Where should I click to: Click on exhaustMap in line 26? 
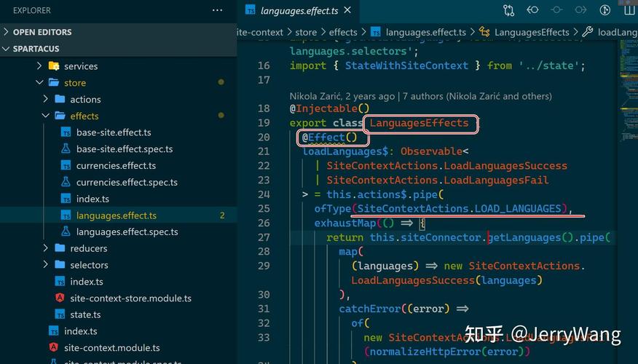click(344, 223)
